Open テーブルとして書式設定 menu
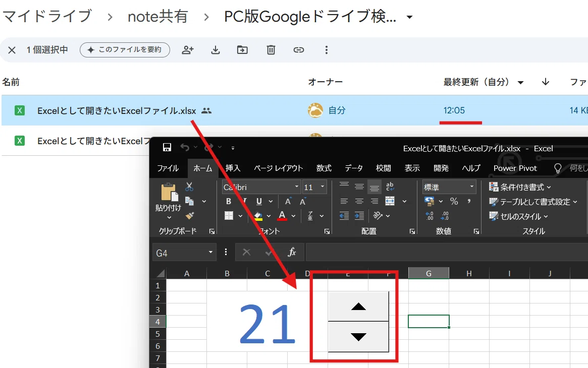Image resolution: width=588 pixels, height=368 pixels. point(533,202)
